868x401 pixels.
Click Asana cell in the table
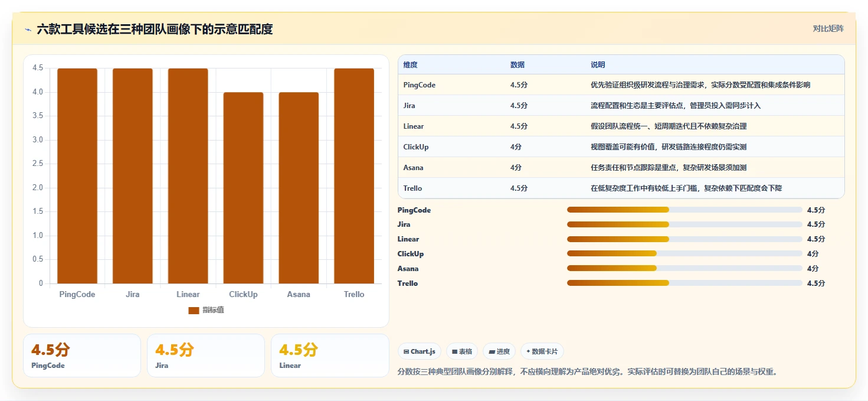coord(414,168)
